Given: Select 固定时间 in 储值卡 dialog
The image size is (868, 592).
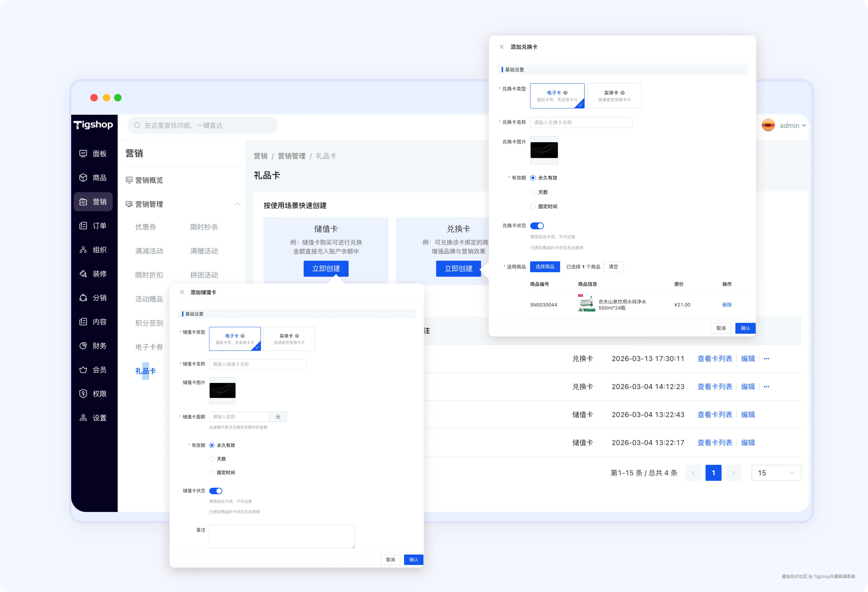Looking at the screenshot, I should point(212,472).
